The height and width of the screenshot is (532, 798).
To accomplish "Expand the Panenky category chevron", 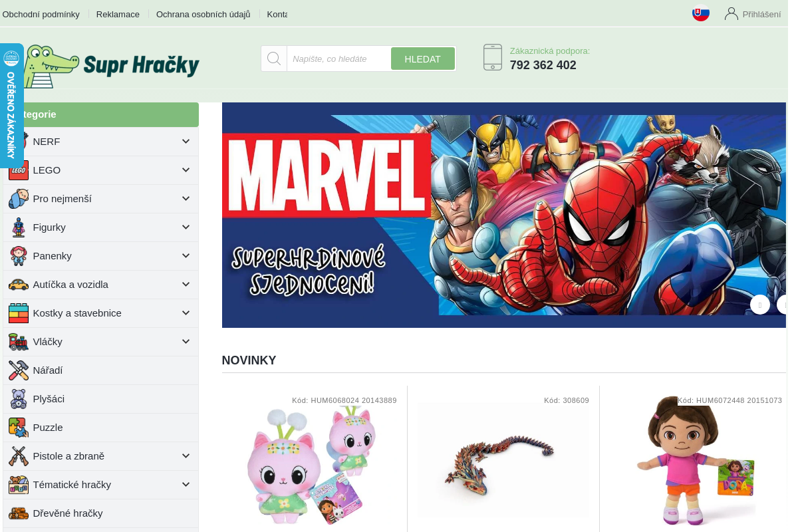I will [186, 256].
